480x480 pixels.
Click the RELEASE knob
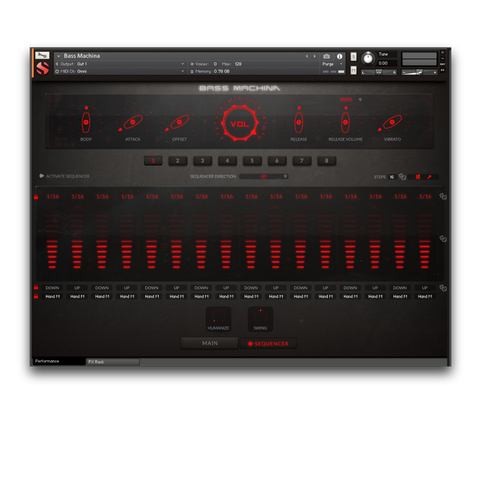[299, 122]
